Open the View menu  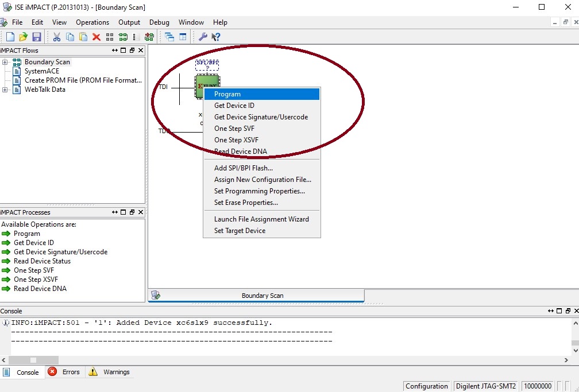[60, 22]
